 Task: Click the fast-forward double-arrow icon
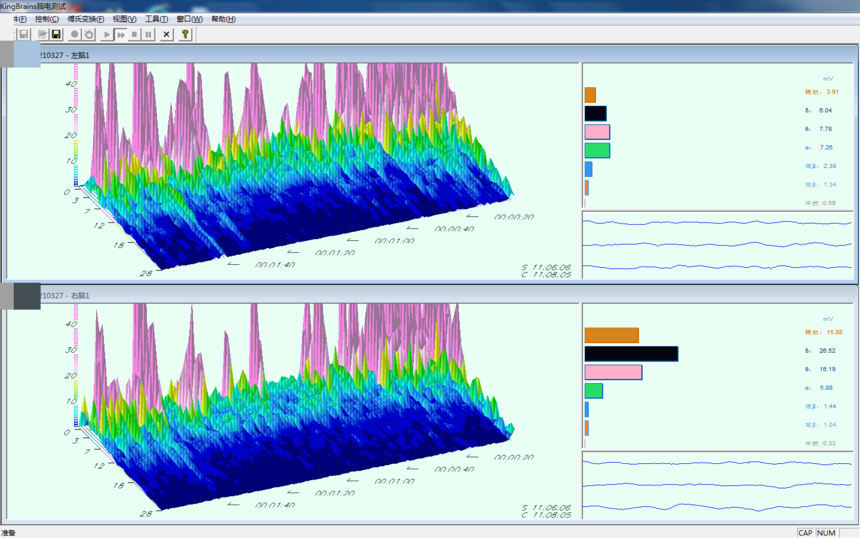coord(121,35)
